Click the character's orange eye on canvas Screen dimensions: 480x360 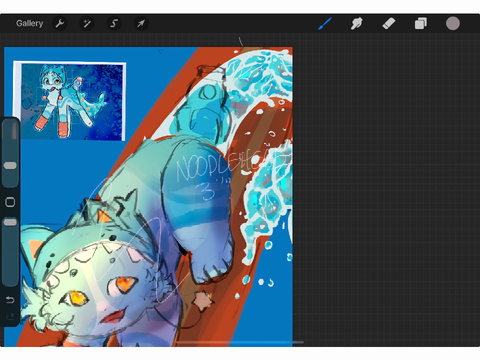point(126,284)
